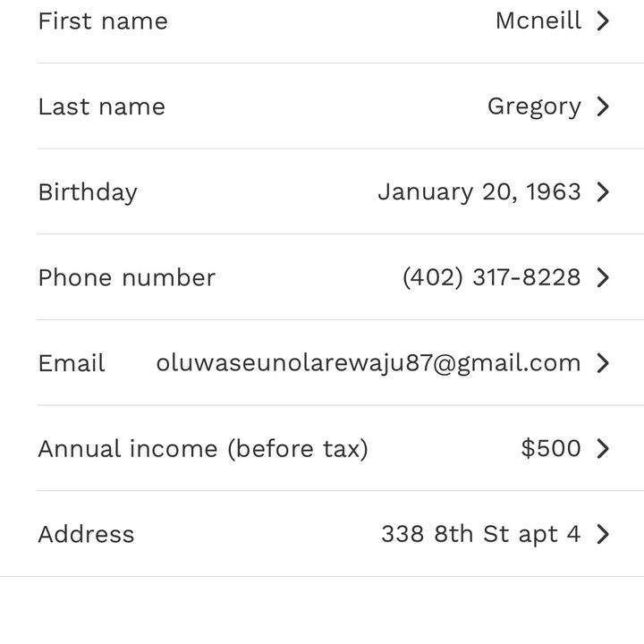Click the number (402) 317-8228
The height and width of the screenshot is (644, 644).
point(491,277)
